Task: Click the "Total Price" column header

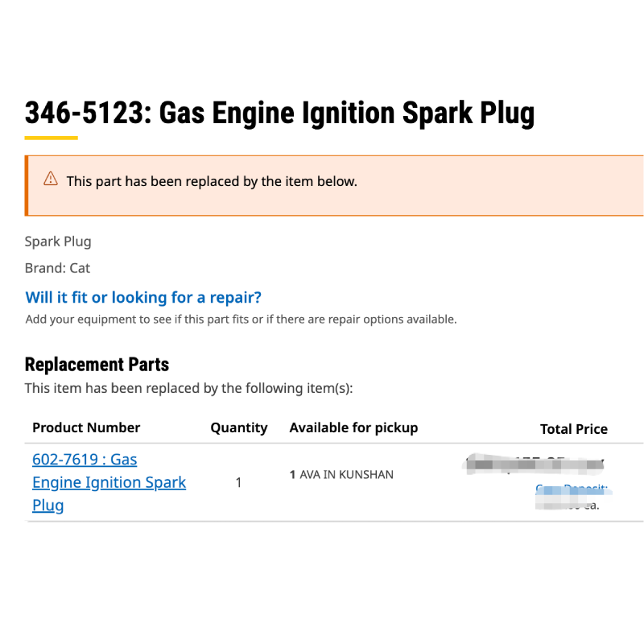Action: [x=573, y=429]
